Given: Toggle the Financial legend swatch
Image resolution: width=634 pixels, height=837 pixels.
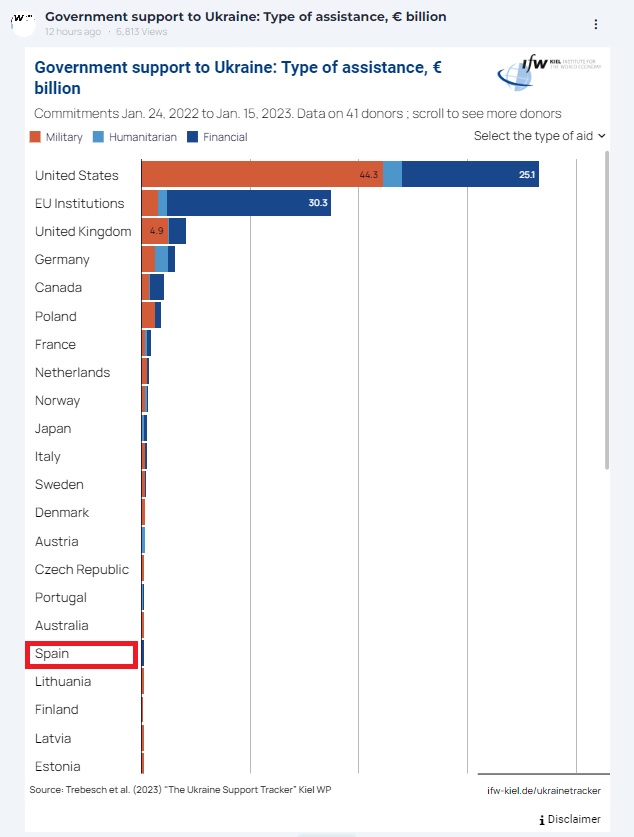Looking at the screenshot, I should (192, 137).
